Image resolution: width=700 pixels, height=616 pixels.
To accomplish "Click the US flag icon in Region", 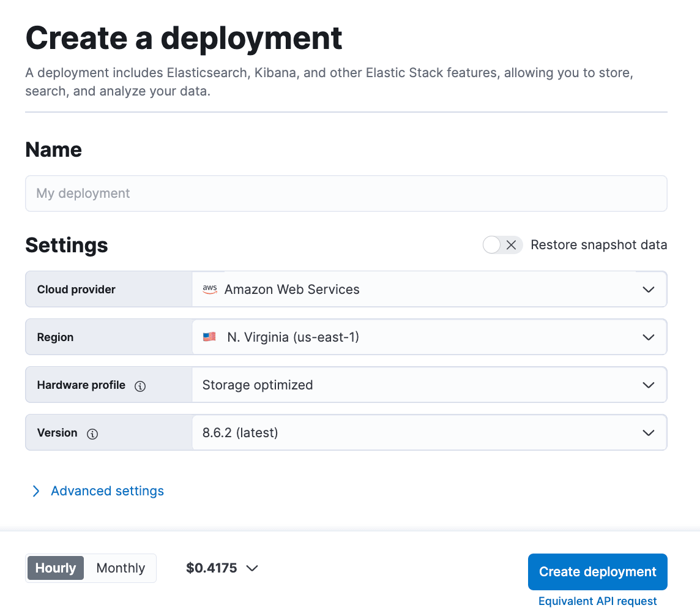I will click(209, 337).
